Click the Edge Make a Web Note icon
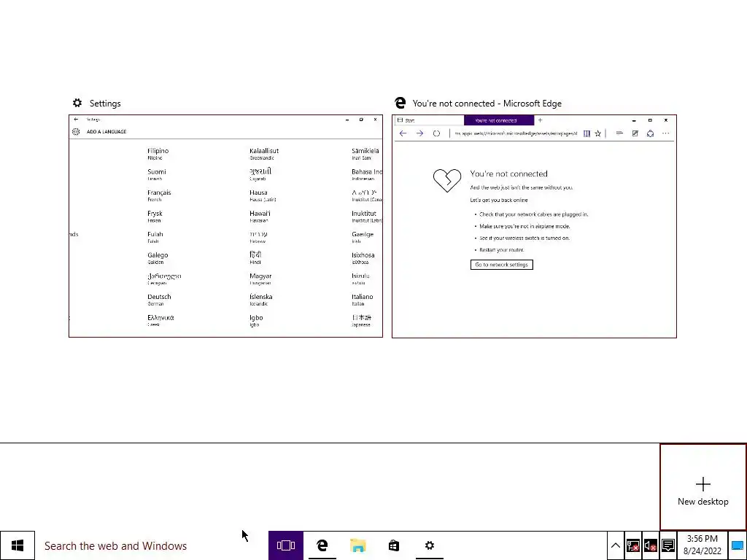The width and height of the screenshot is (747, 560). pyautogui.click(x=635, y=134)
